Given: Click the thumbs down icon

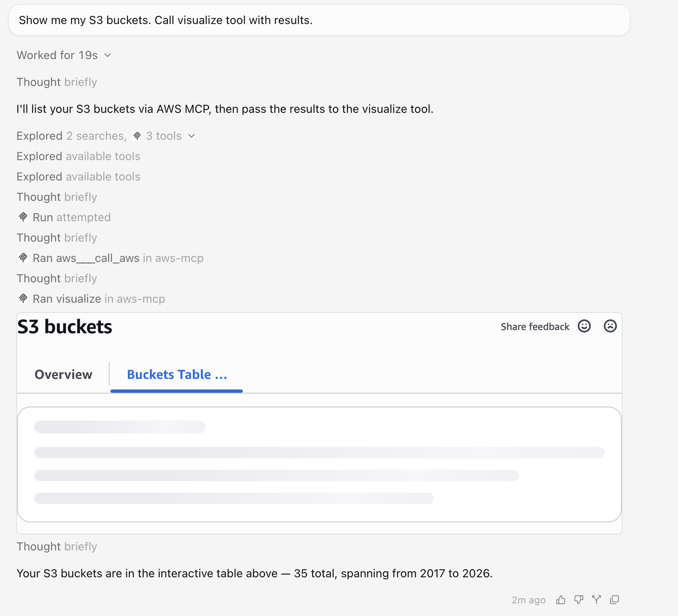Looking at the screenshot, I should coord(579,600).
